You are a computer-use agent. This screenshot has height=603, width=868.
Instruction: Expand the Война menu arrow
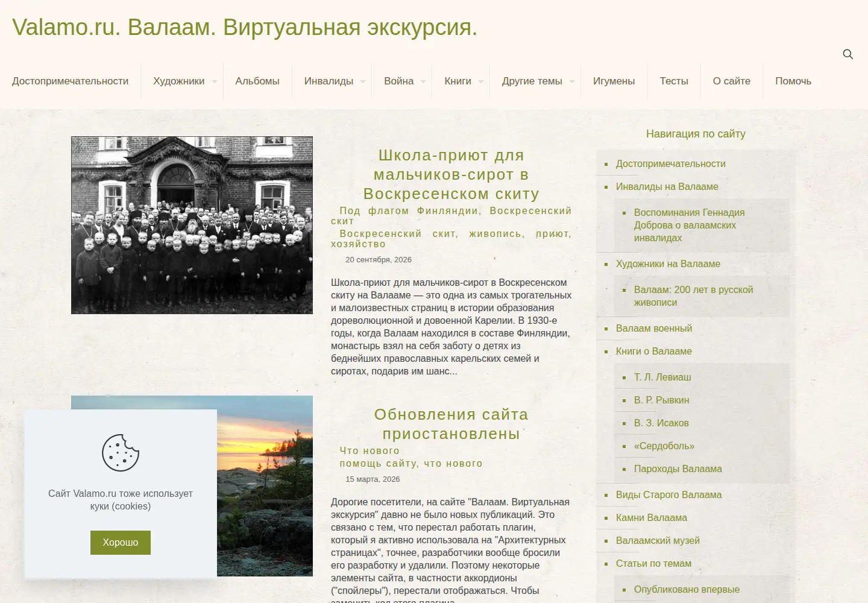pos(423,81)
